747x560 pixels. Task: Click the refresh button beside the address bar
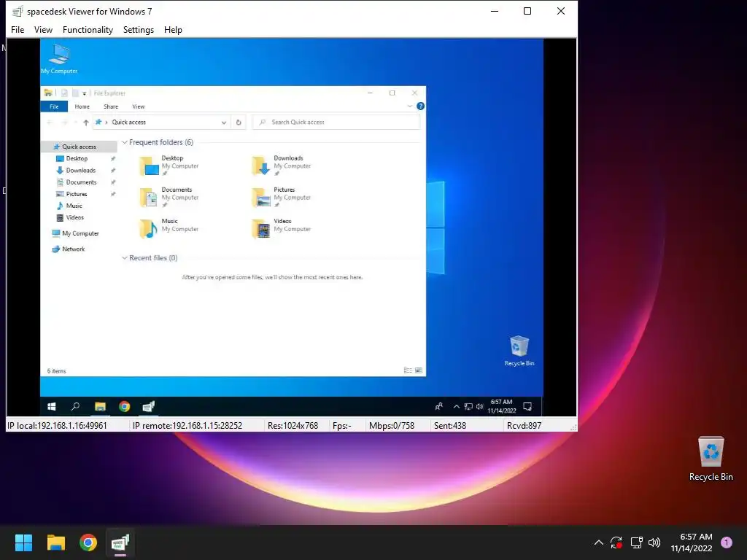tap(239, 122)
